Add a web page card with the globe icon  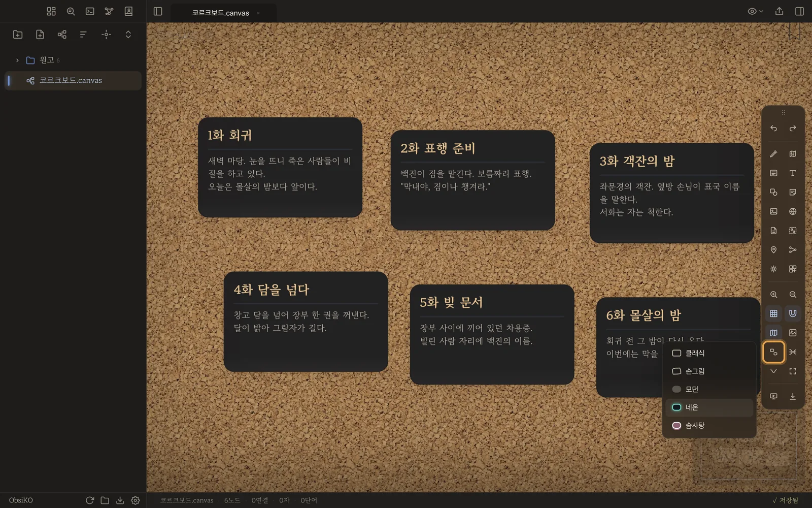793,211
